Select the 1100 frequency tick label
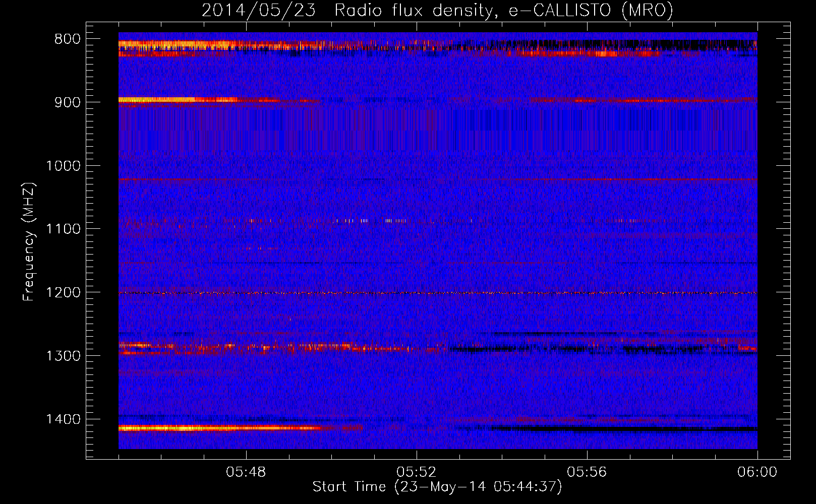The image size is (816, 504). [x=64, y=229]
